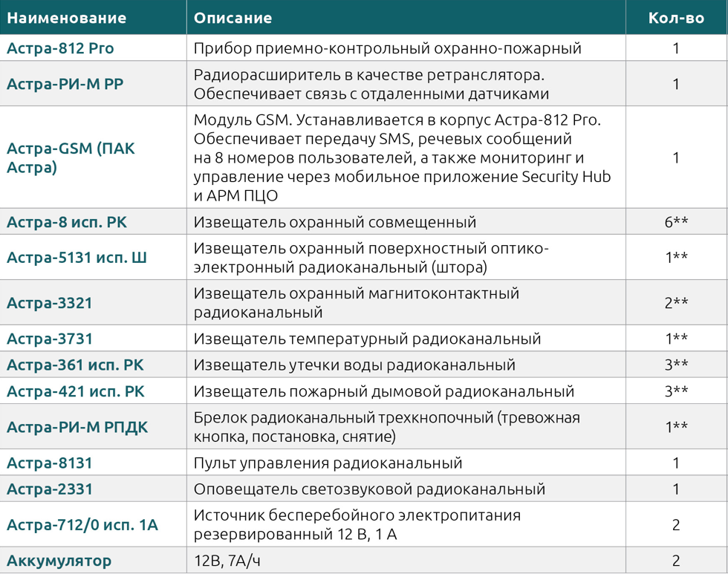
Task: Click the Астра-8131 name cell
Action: pos(46,463)
